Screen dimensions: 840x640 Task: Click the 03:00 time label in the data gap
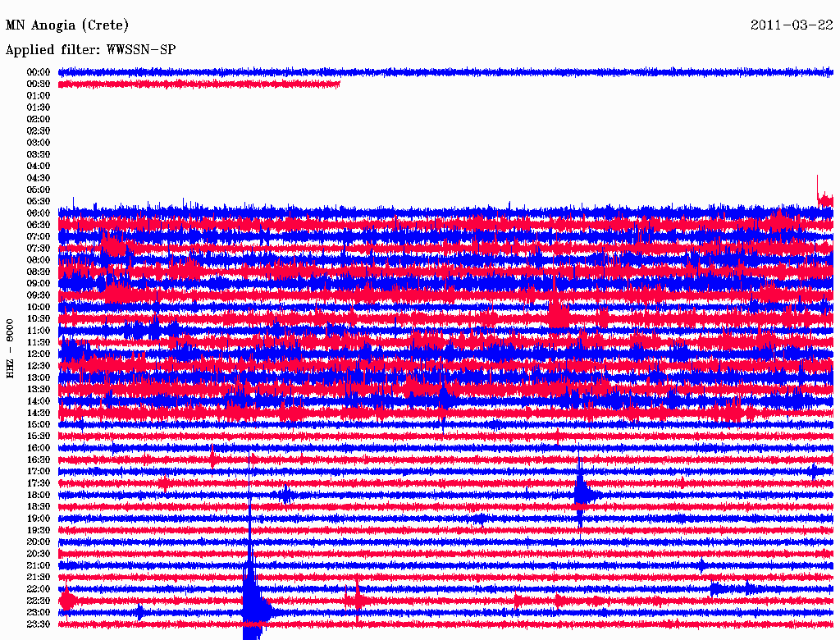coord(39,142)
